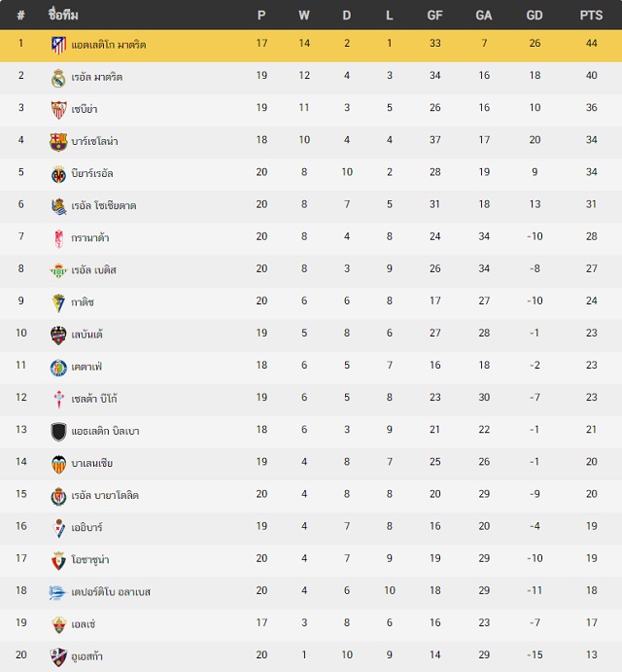Sort table by GD column header

click(x=535, y=16)
